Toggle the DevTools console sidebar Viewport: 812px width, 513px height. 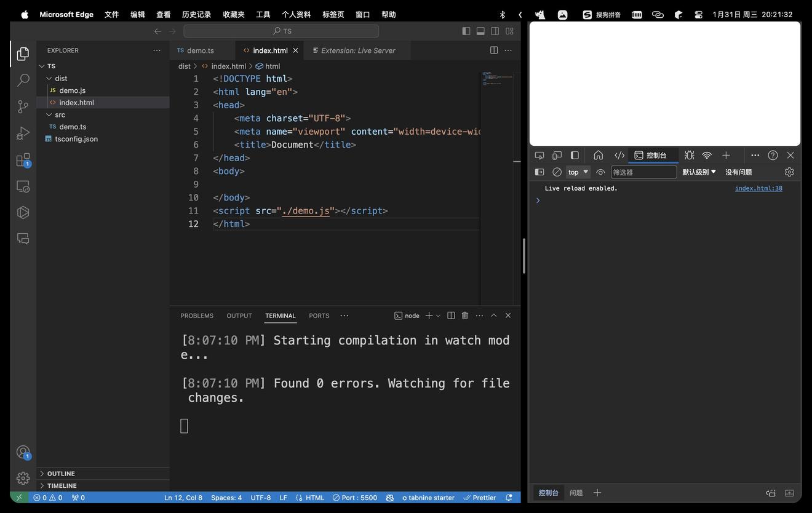pos(539,172)
